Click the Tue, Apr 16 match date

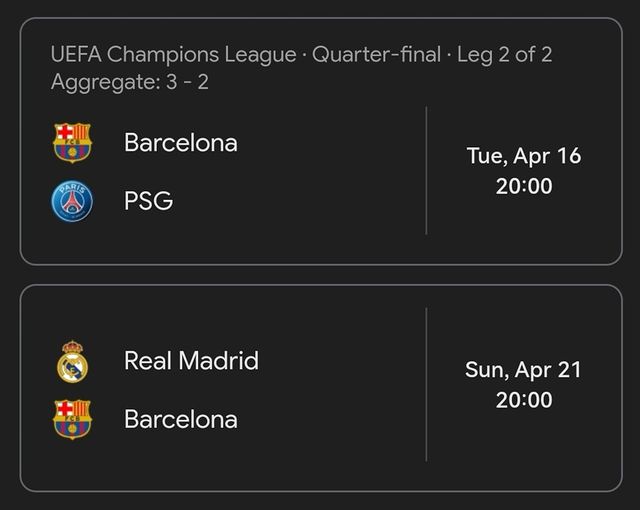click(524, 156)
